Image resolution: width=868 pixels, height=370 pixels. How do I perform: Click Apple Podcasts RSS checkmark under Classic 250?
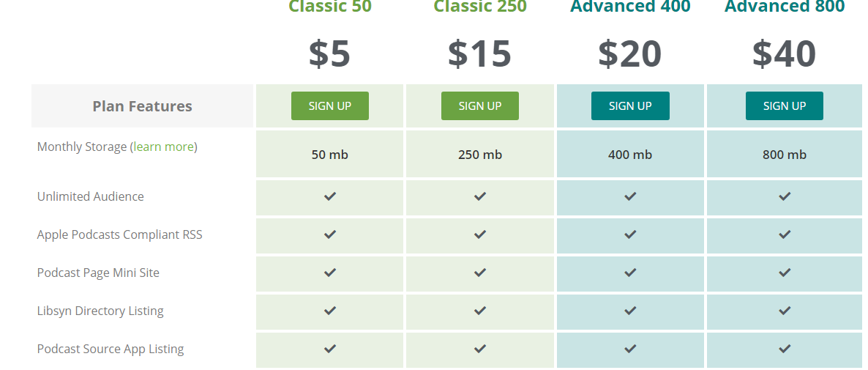480,234
